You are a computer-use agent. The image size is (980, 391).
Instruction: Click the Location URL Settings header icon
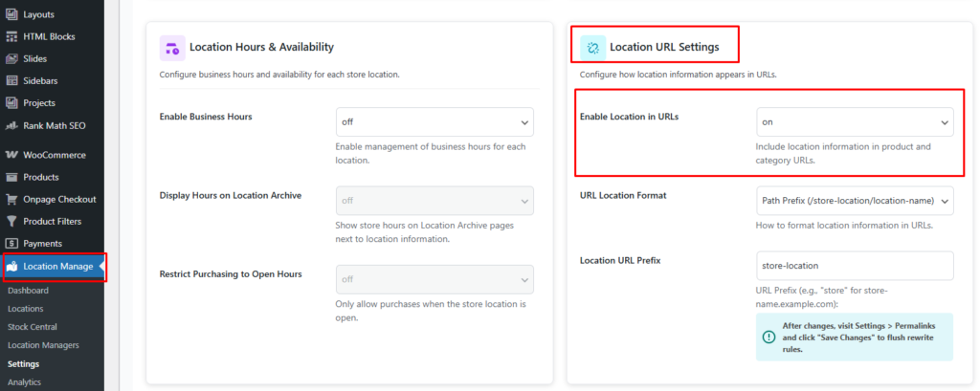click(593, 46)
